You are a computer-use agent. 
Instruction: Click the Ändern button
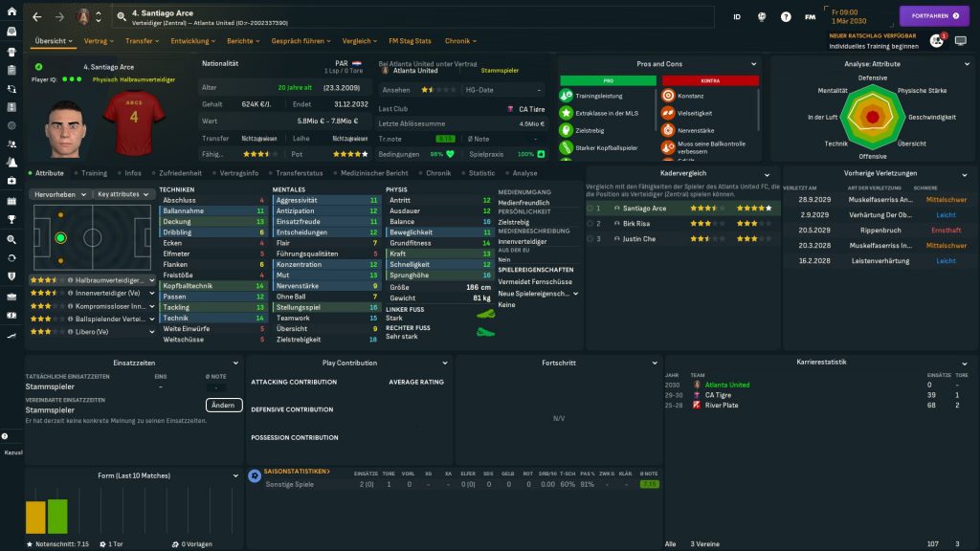[223, 405]
